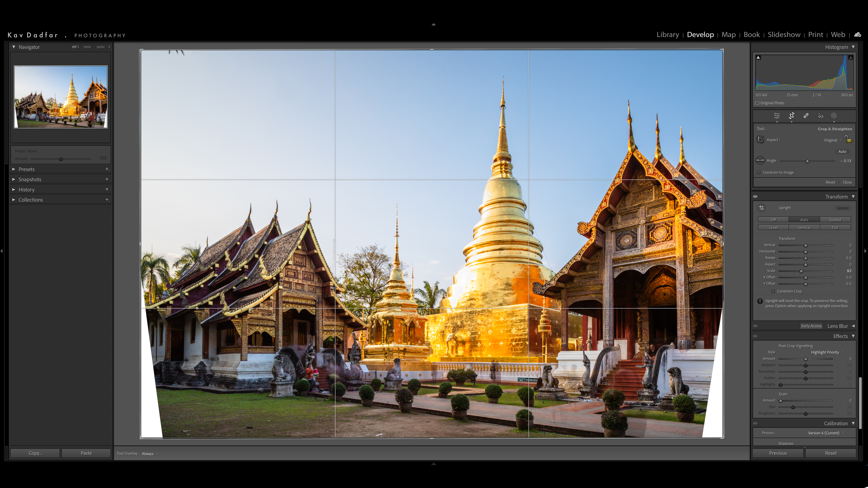This screenshot has width=868, height=488.
Task: Pick the Straighten level tool beside Angle
Action: (x=760, y=160)
